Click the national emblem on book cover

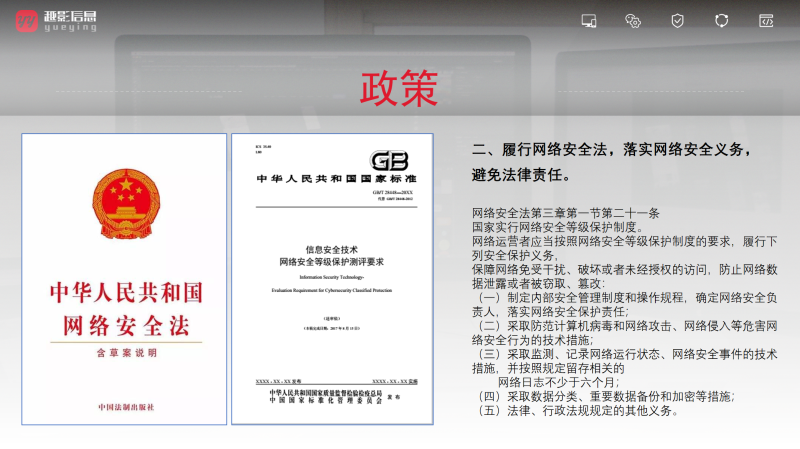click(x=126, y=204)
